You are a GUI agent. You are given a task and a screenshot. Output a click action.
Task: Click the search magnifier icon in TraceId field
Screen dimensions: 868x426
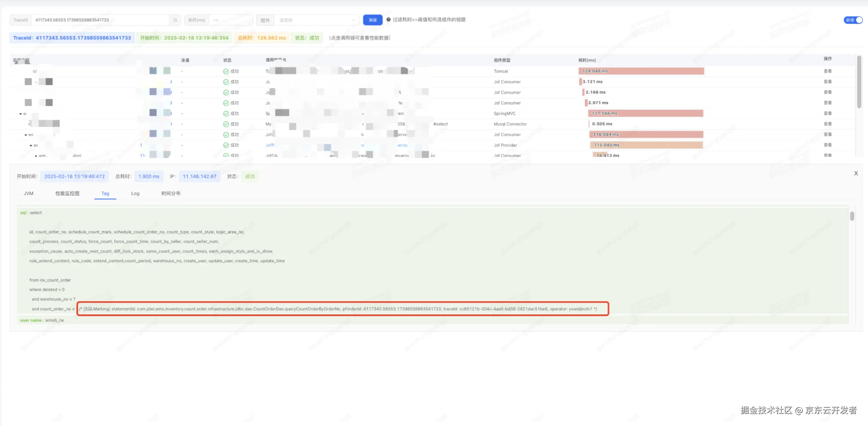[x=175, y=20]
